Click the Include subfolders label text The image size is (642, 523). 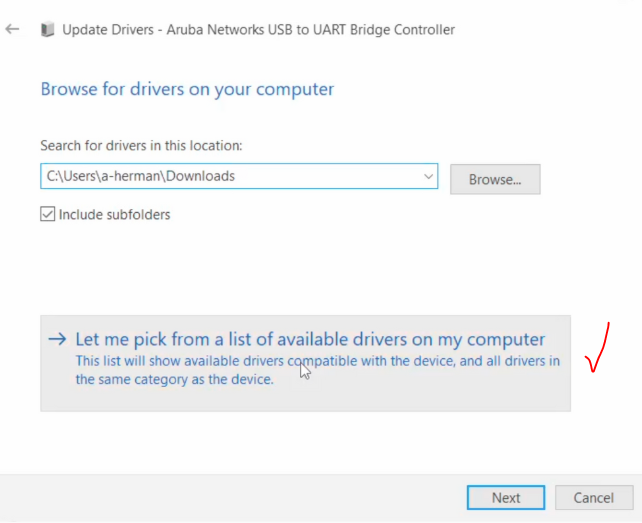(x=114, y=214)
